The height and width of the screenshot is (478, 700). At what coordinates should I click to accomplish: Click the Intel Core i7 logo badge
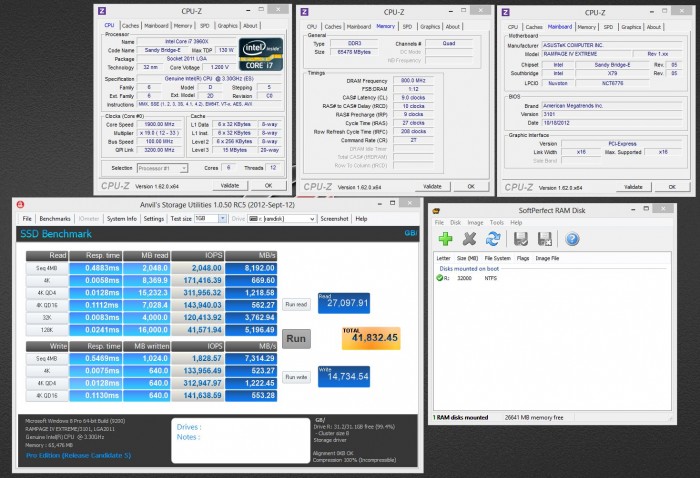pyautogui.click(x=261, y=55)
